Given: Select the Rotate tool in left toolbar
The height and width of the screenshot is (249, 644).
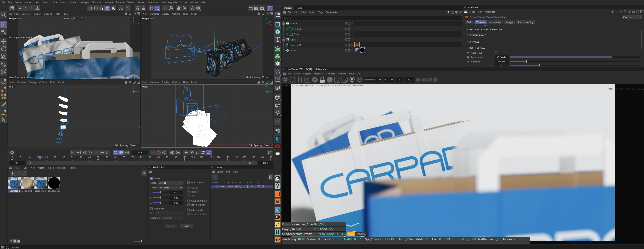Looking at the screenshot, I should [x=4, y=49].
